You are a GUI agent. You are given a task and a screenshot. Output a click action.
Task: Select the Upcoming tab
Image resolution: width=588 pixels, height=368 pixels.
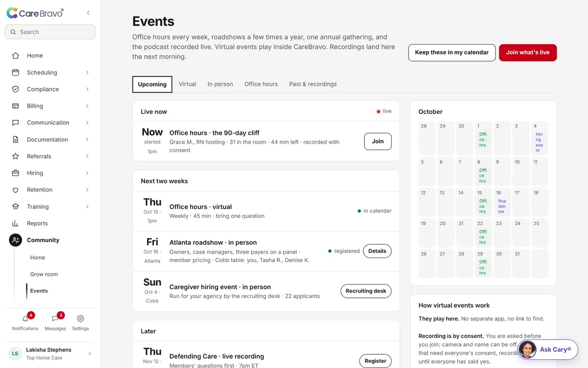coord(152,84)
